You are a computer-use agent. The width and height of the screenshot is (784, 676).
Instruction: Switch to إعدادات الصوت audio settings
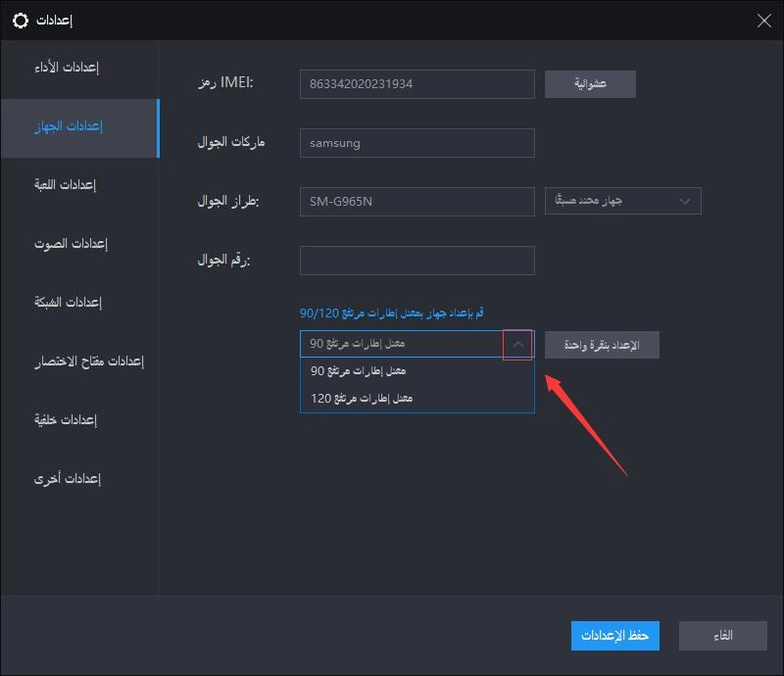pyautogui.click(x=80, y=244)
